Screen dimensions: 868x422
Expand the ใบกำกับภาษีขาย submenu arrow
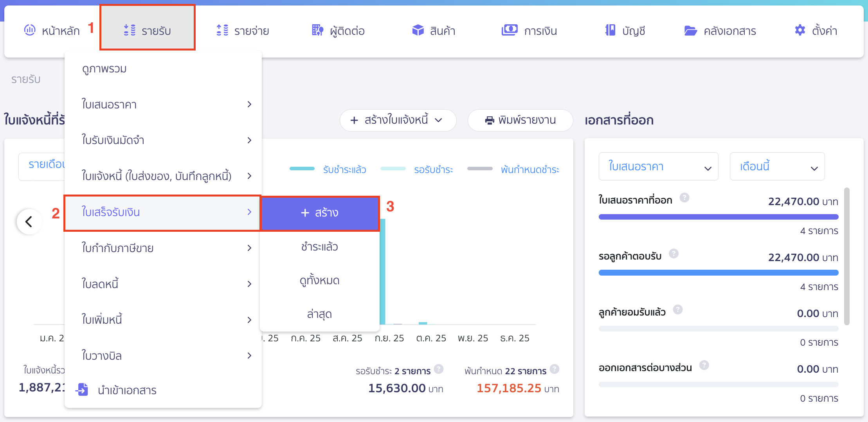249,248
